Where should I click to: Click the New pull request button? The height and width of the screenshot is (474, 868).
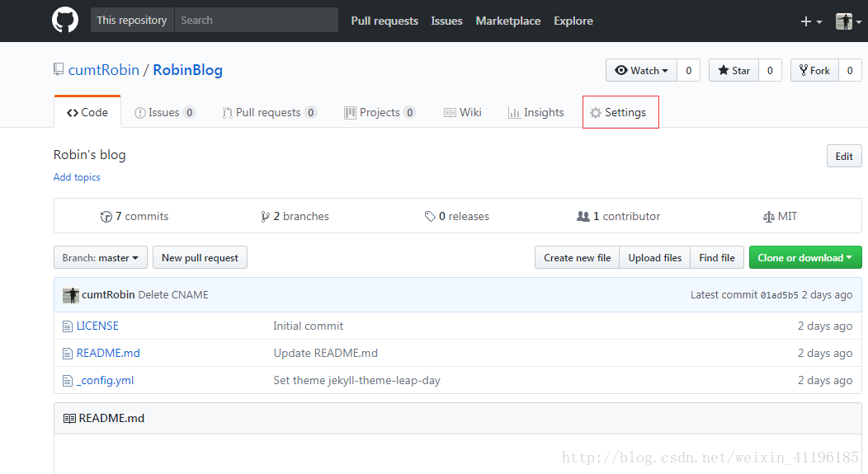(x=200, y=257)
